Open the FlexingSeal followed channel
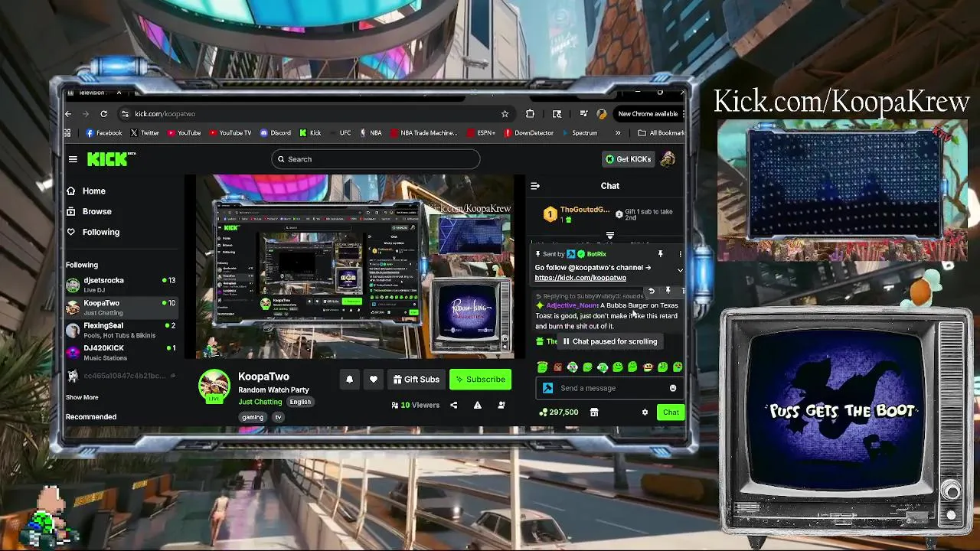 coord(121,330)
